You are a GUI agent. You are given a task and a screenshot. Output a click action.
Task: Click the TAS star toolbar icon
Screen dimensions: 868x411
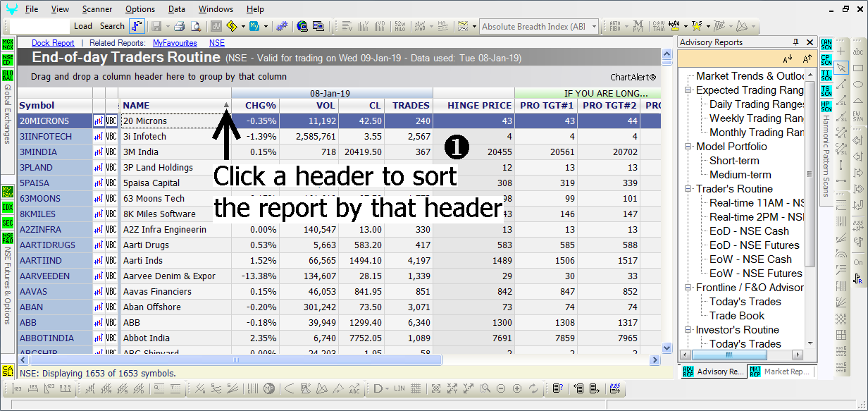coord(696,26)
